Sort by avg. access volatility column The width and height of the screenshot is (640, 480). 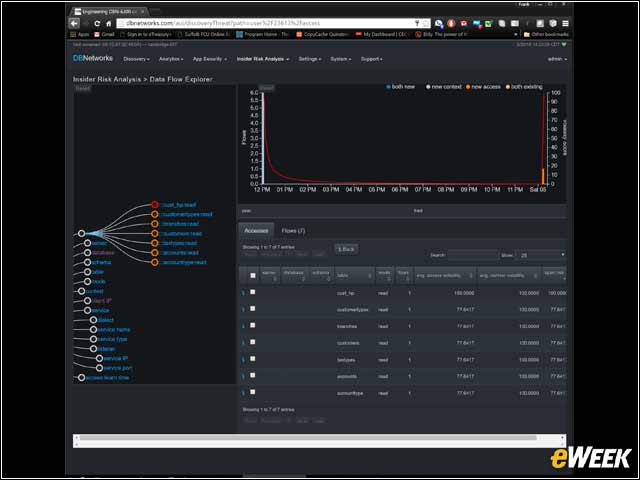444,276
